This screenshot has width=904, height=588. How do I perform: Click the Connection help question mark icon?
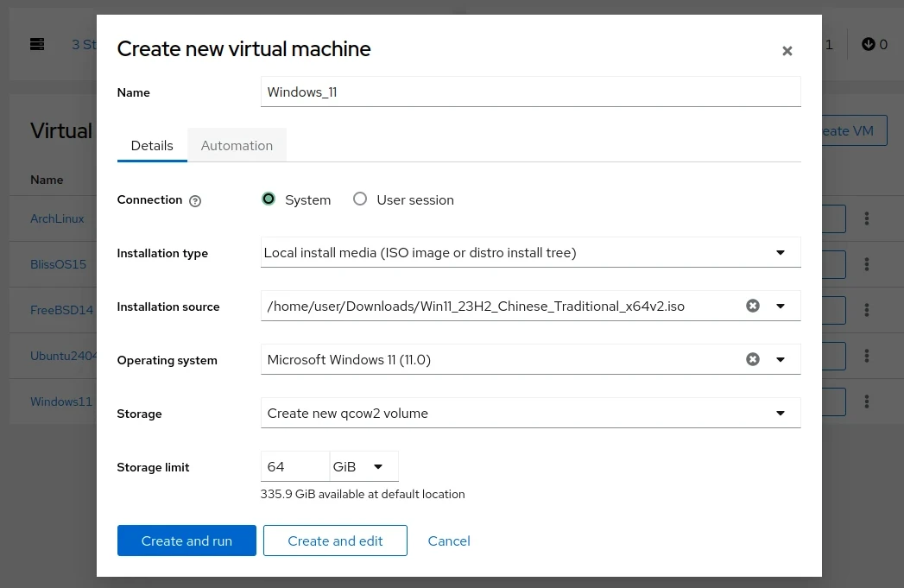coord(195,200)
